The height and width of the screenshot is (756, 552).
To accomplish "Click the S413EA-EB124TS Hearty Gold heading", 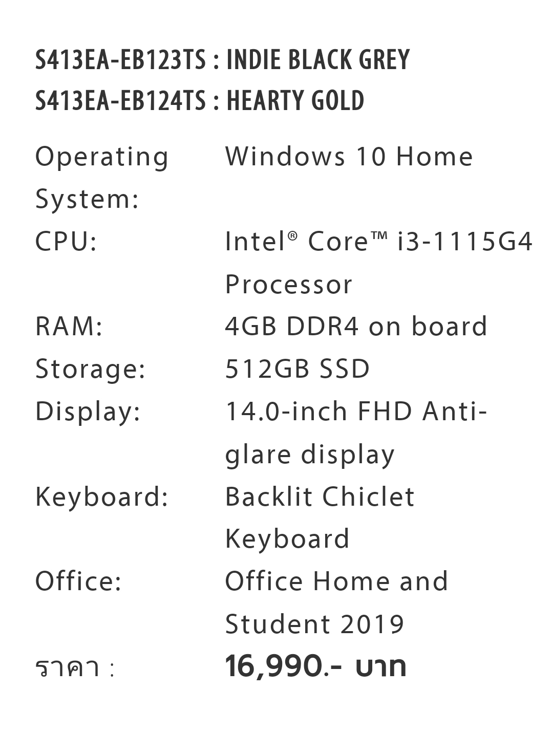I will [x=200, y=100].
